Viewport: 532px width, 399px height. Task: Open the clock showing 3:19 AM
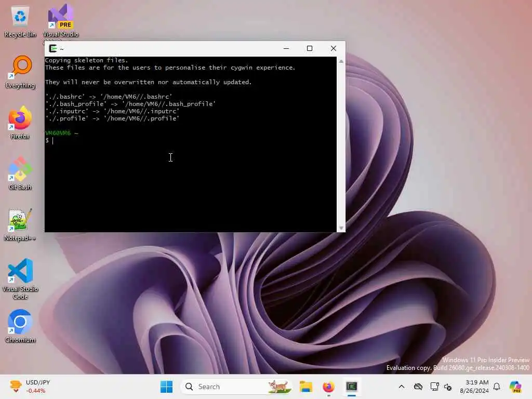tap(474, 387)
